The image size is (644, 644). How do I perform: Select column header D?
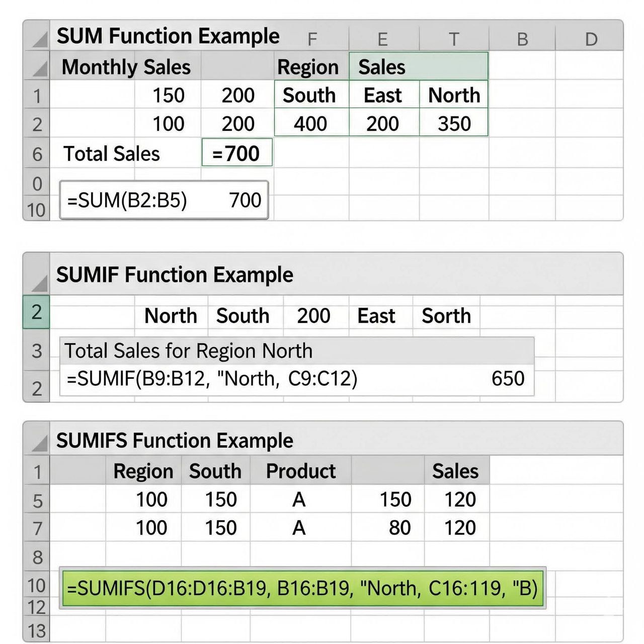coord(591,39)
